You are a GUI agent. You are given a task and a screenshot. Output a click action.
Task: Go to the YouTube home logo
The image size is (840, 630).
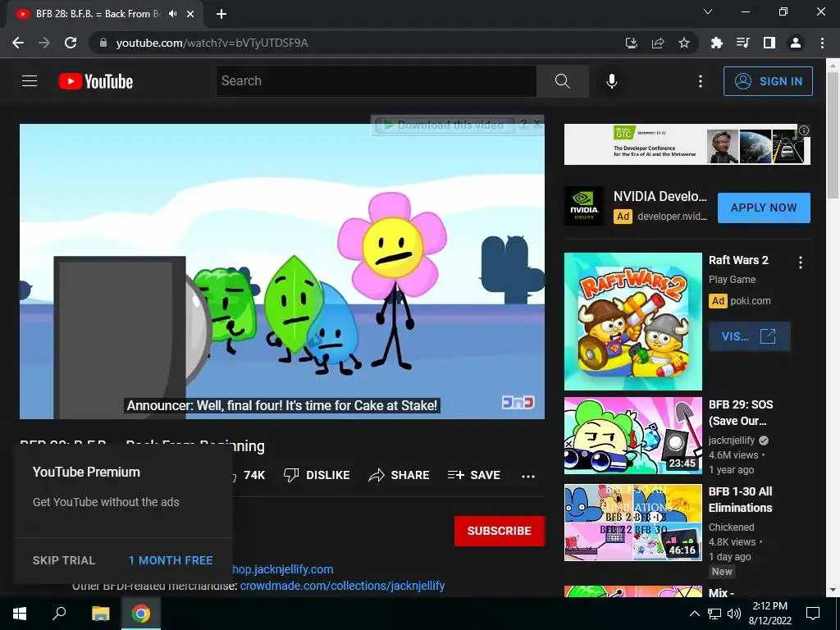point(96,81)
